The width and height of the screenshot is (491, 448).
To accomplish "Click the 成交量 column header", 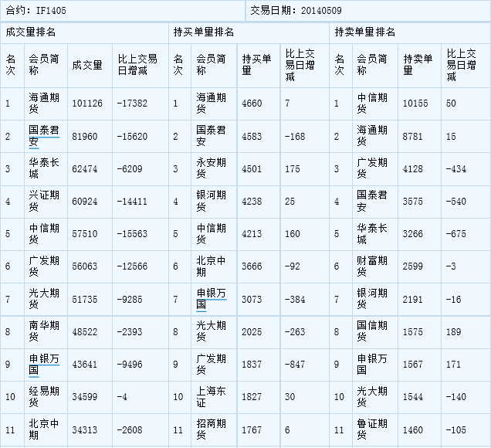I will point(86,65).
